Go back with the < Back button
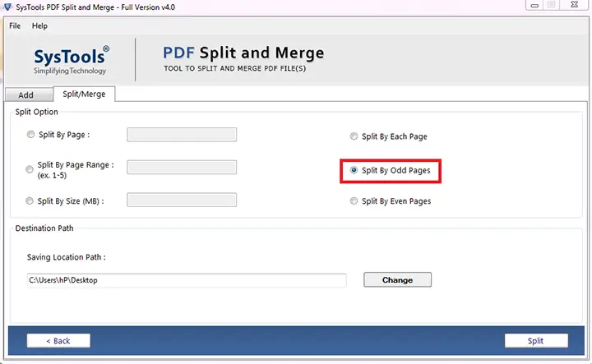The height and width of the screenshot is (364, 592). [x=58, y=341]
